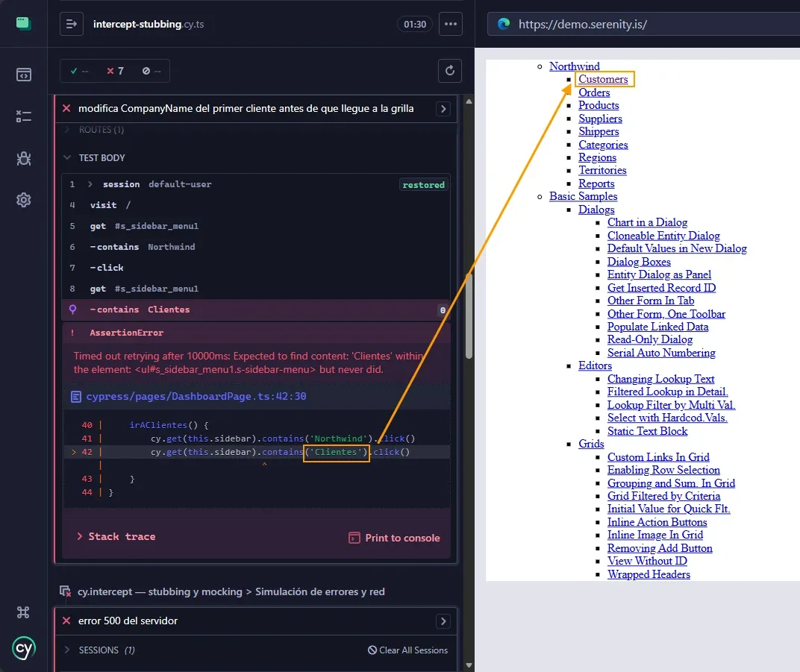Open the Reports link
The image size is (800, 672).
point(596,183)
